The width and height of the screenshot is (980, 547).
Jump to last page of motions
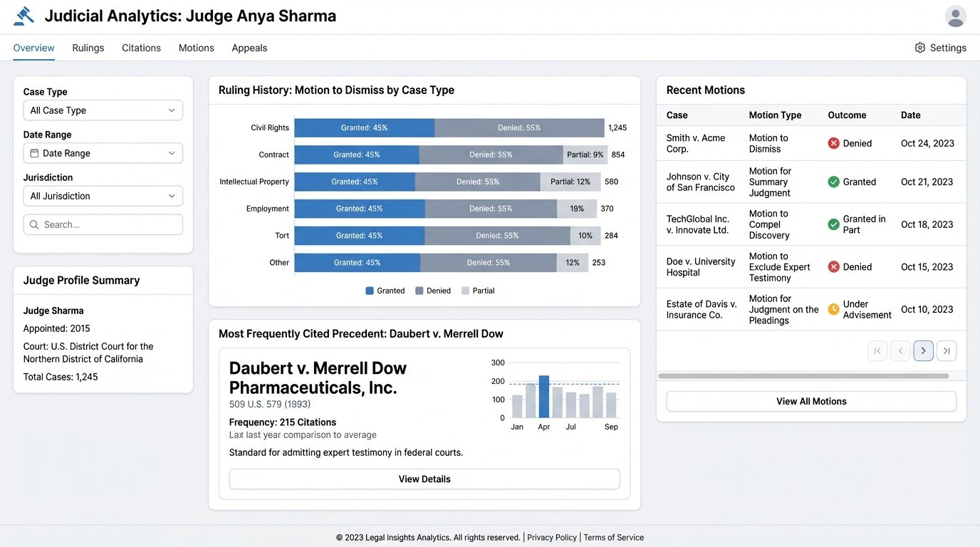pos(947,350)
